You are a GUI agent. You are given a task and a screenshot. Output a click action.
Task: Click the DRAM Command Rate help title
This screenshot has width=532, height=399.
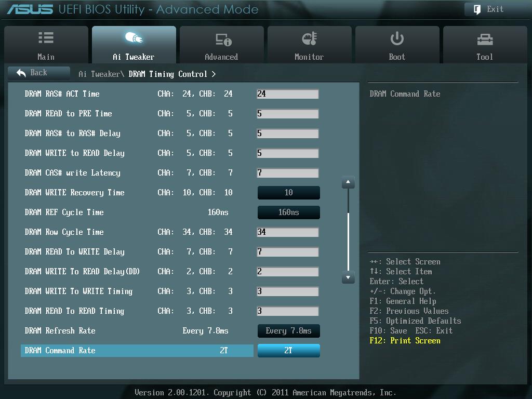coord(405,94)
